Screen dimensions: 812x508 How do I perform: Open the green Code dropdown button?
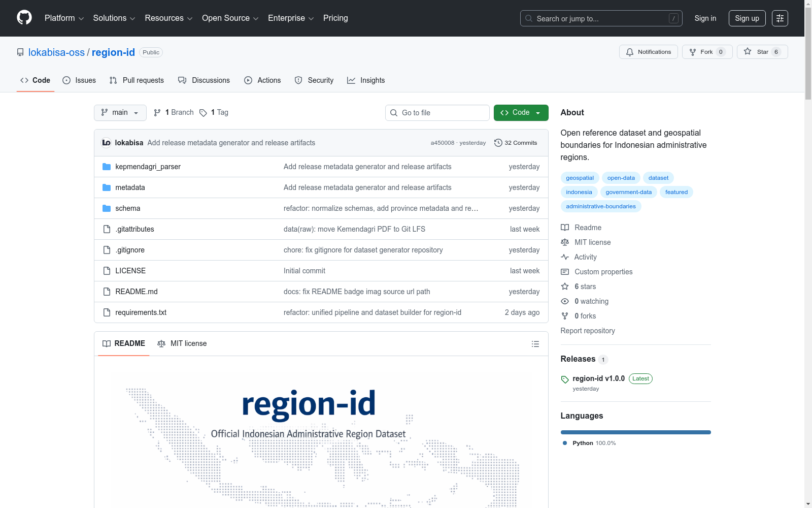click(x=521, y=113)
